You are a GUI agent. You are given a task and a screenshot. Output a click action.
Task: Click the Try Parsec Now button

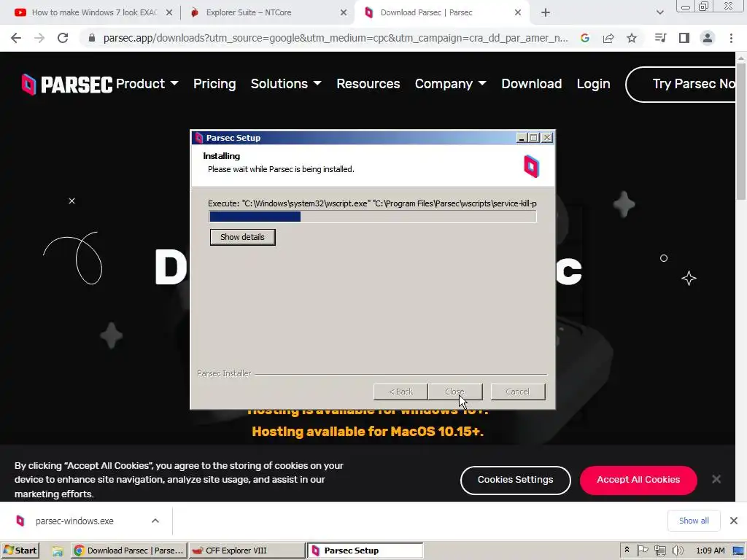point(681,85)
